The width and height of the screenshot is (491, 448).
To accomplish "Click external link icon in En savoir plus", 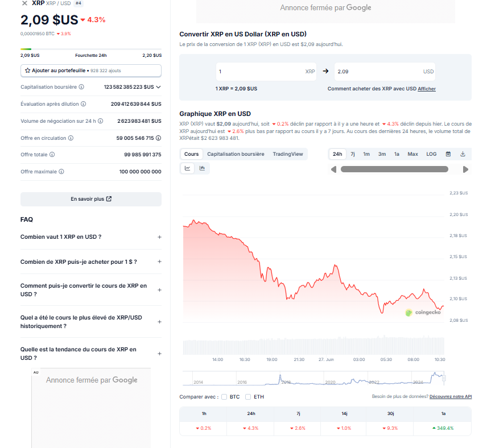I will tap(109, 198).
